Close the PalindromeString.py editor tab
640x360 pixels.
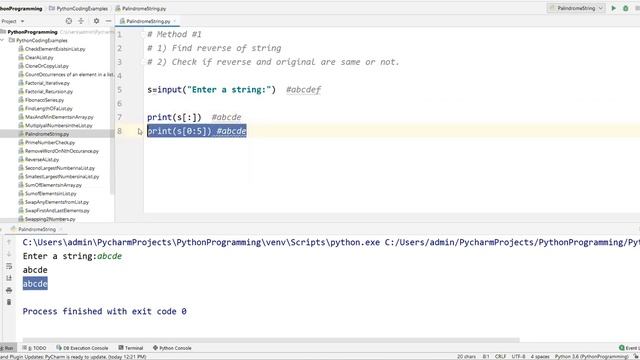pos(175,21)
